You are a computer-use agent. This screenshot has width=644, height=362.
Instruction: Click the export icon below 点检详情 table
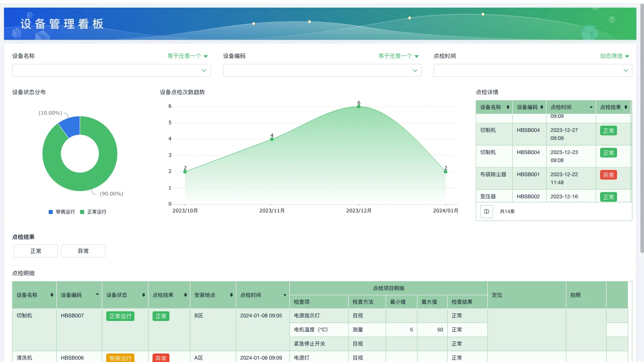click(x=487, y=211)
